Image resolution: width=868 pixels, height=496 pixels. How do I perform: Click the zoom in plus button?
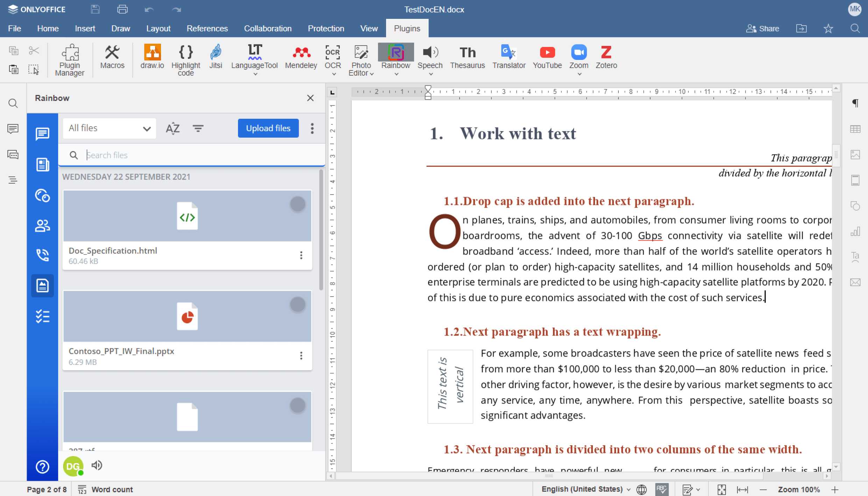click(835, 489)
